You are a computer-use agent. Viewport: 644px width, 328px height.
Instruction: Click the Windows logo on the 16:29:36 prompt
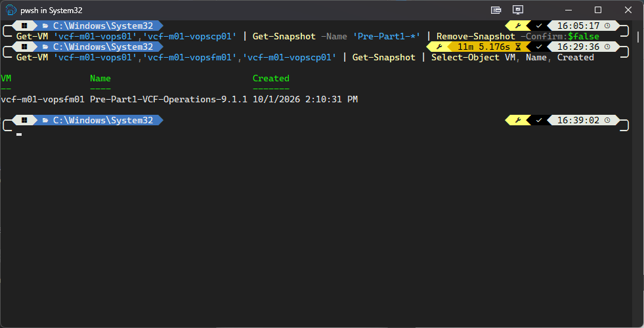pyautogui.click(x=24, y=47)
